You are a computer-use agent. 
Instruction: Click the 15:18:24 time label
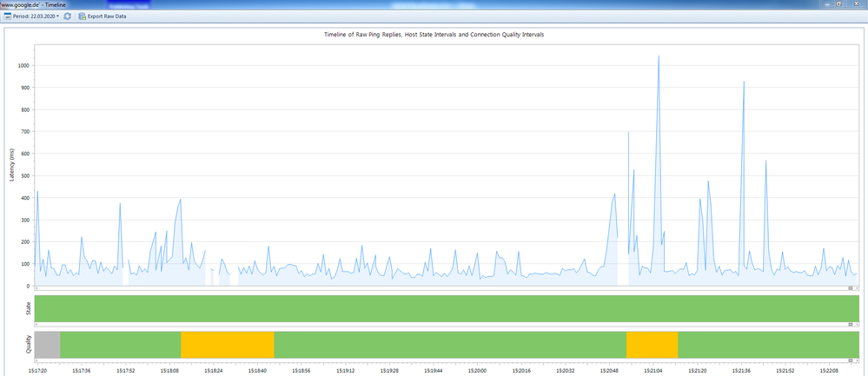(x=214, y=370)
